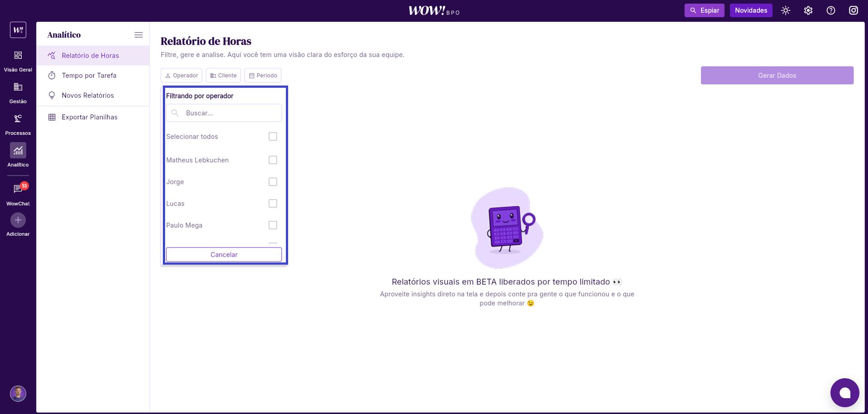Open the Gestão sidebar section
868x414 pixels.
18,87
